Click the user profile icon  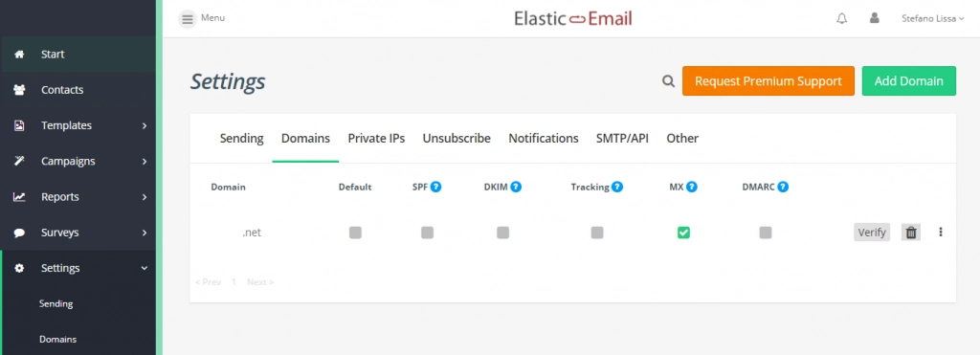click(875, 18)
